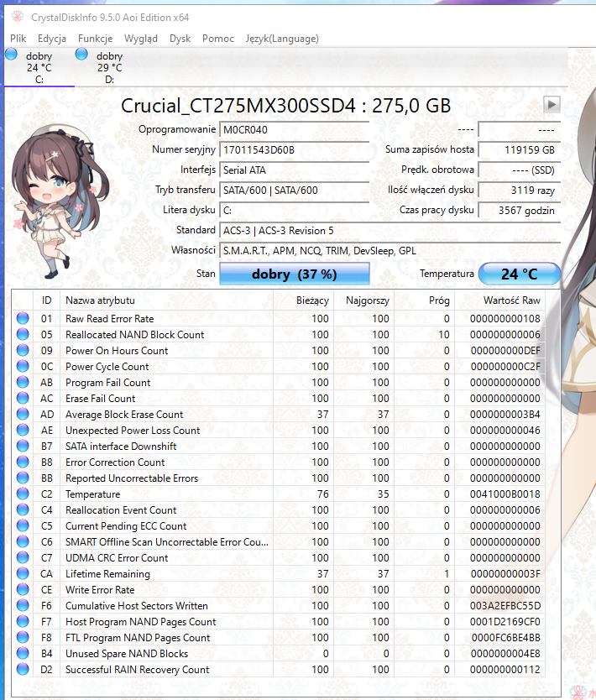The width and height of the screenshot is (596, 700).
Task: Open the Plik menu
Action: coord(18,39)
